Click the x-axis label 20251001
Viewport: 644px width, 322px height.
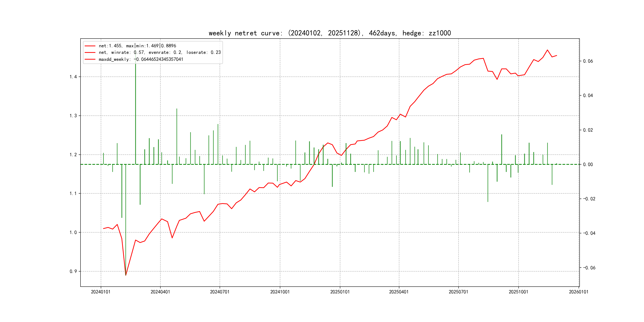pos(518,292)
